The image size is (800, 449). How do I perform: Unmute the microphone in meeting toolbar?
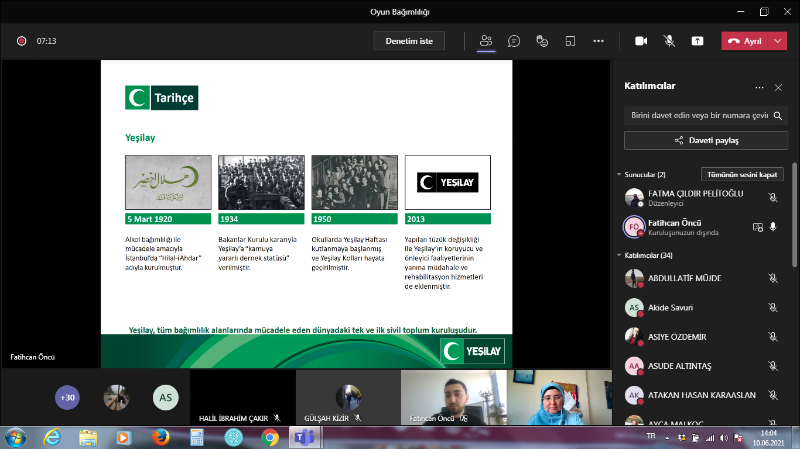669,41
